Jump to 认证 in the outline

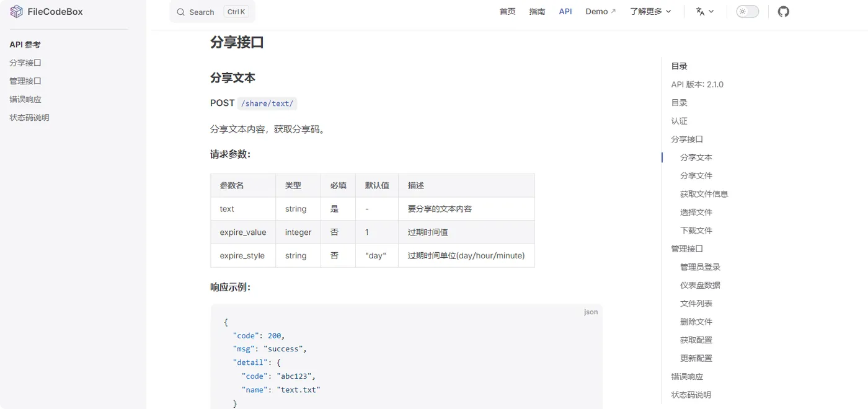pos(679,121)
